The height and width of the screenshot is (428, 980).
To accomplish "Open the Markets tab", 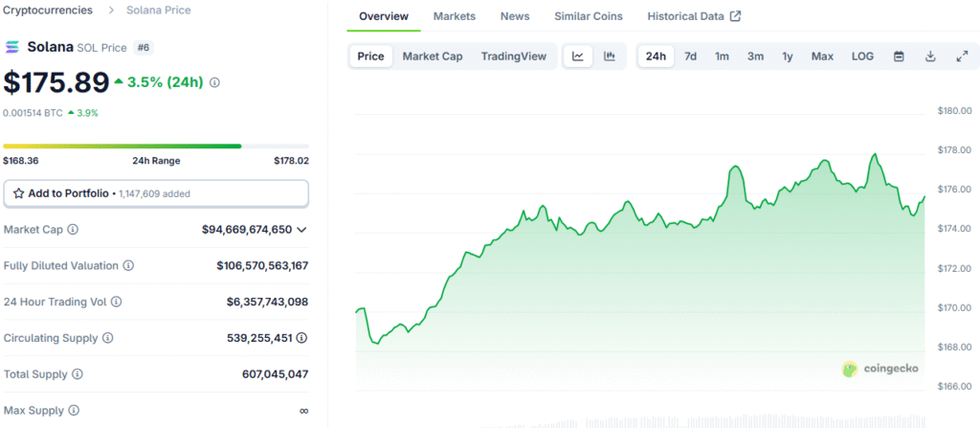I will (455, 16).
